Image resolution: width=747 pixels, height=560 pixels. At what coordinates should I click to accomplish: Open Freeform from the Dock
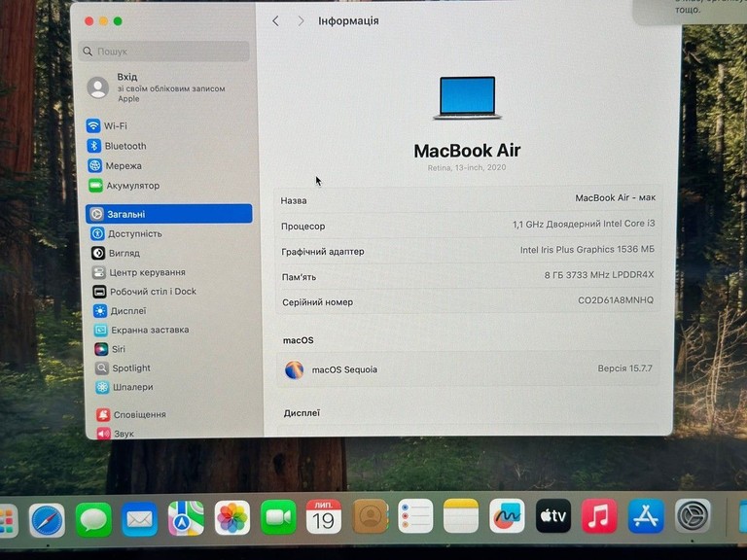pyautogui.click(x=507, y=516)
